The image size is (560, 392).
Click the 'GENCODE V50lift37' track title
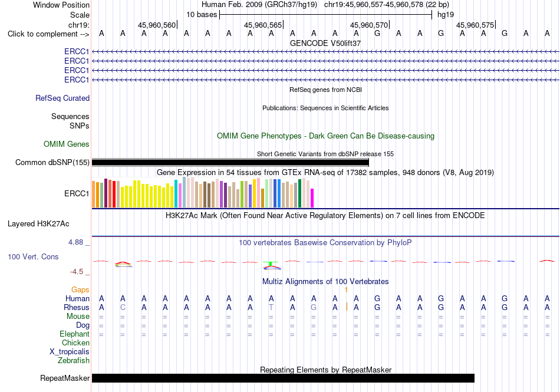click(325, 43)
